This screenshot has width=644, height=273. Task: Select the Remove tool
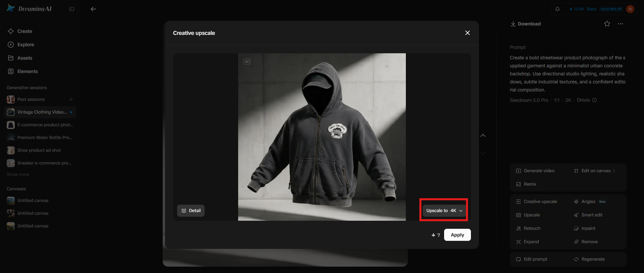pyautogui.click(x=586, y=242)
